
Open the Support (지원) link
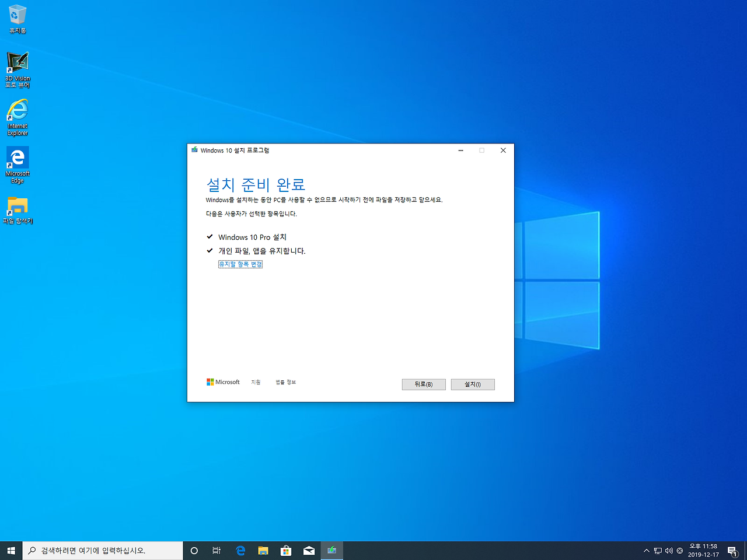[x=256, y=382]
